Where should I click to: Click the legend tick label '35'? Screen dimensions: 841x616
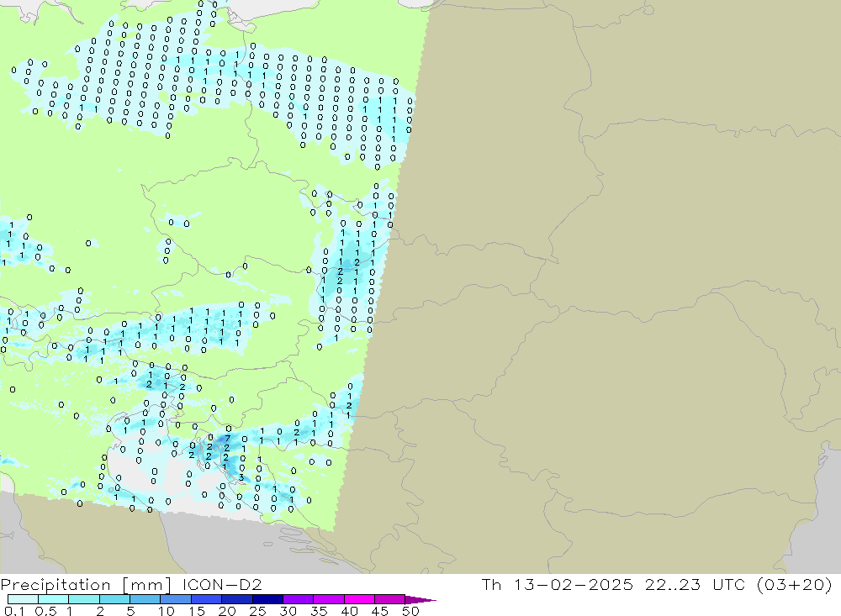pyautogui.click(x=319, y=611)
